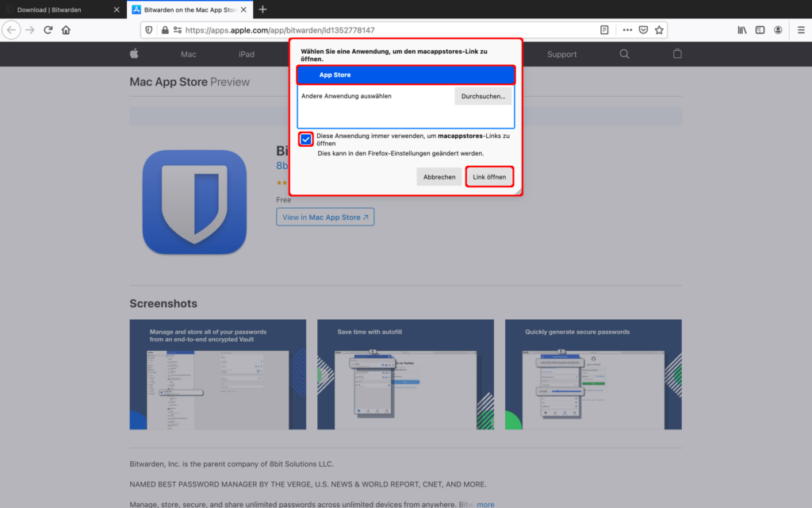This screenshot has height=508, width=812.
Task: Close the Download | Bitwarden tab
Action: [x=117, y=10]
